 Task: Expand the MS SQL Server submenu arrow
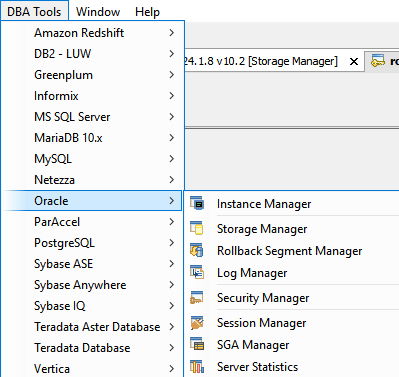click(x=172, y=117)
